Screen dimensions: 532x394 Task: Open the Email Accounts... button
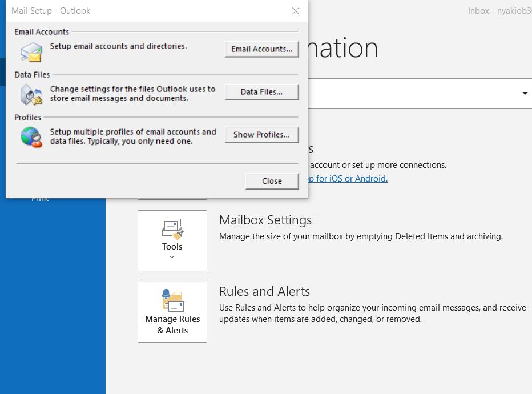coord(261,49)
